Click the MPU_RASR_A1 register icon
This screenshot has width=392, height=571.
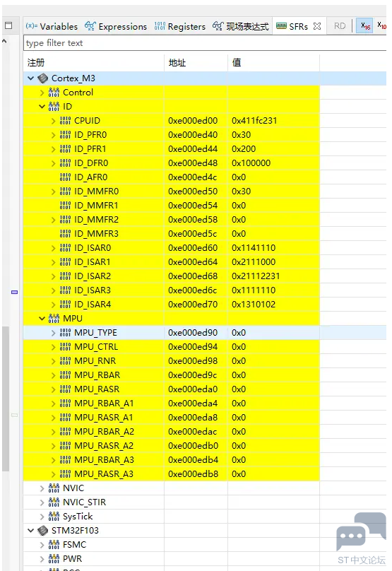pyautogui.click(x=65, y=418)
